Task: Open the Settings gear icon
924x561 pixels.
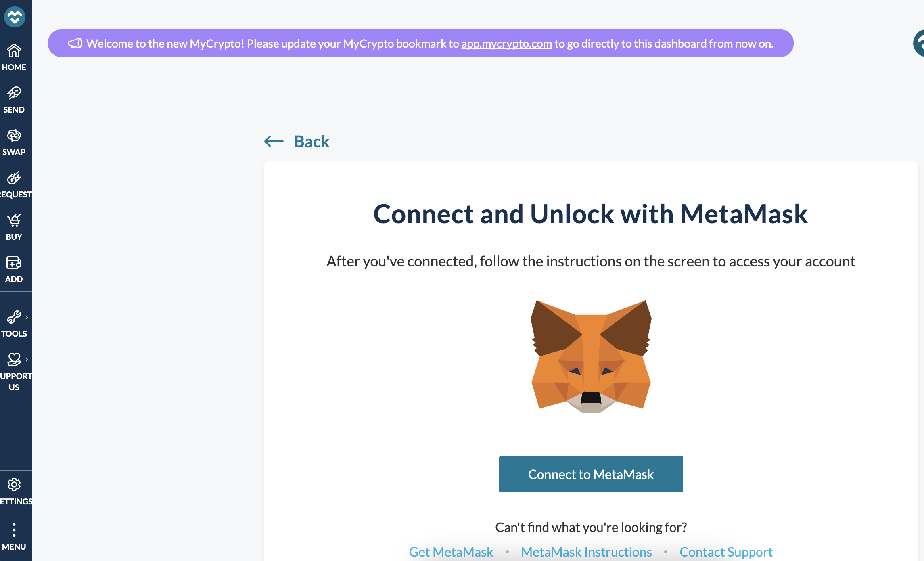Action: [14, 485]
